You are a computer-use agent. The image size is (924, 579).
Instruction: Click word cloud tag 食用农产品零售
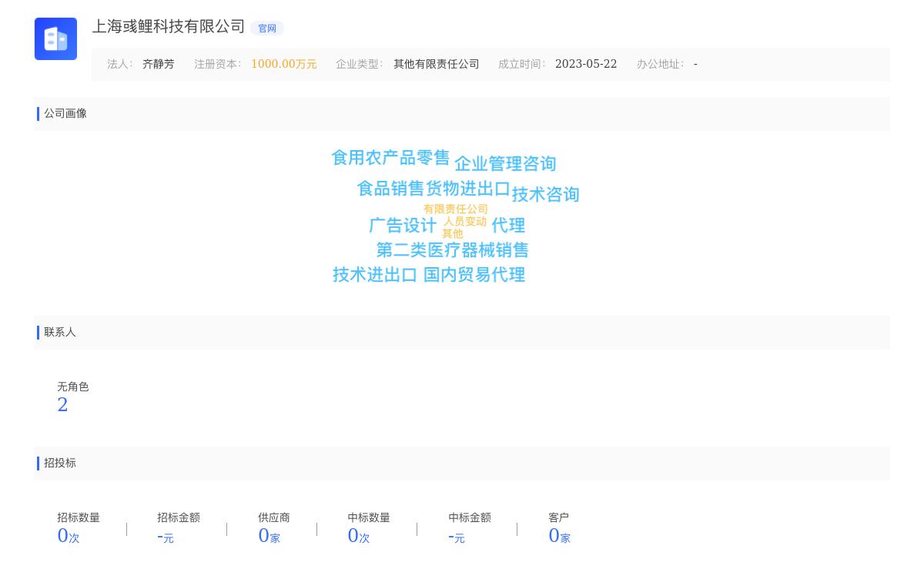[x=390, y=158]
